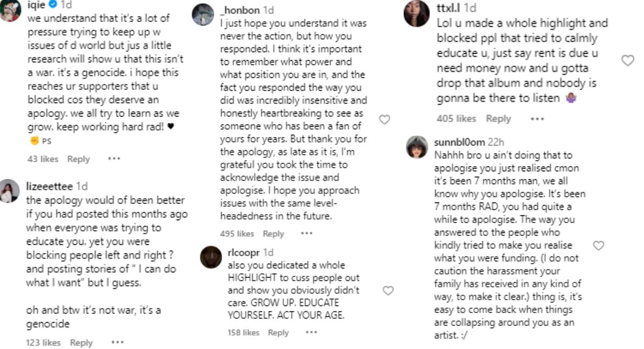Reply to iqie's comment
The width and height of the screenshot is (644, 349).
point(78,159)
